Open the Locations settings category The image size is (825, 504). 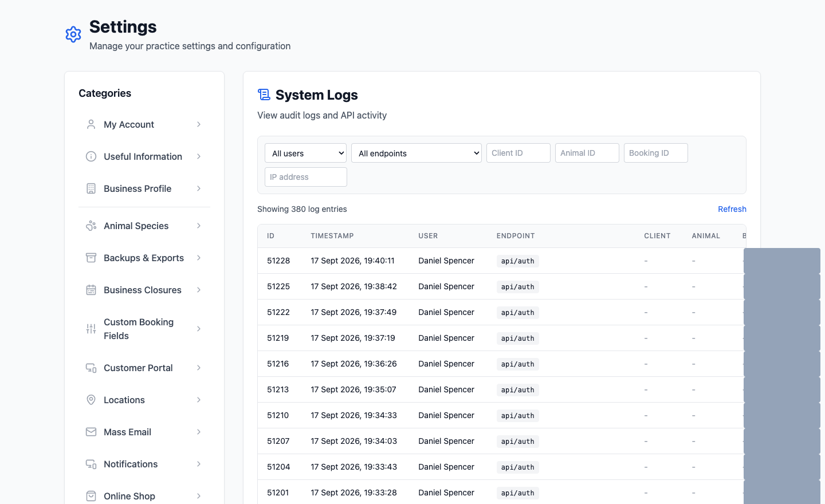[144, 400]
